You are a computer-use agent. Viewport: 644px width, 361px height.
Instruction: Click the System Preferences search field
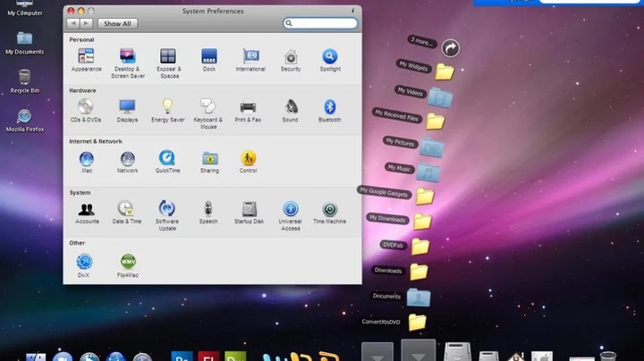[320, 23]
